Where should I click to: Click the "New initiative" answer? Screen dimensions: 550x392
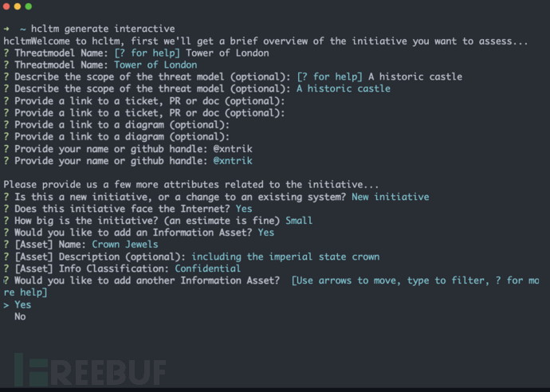(390, 197)
